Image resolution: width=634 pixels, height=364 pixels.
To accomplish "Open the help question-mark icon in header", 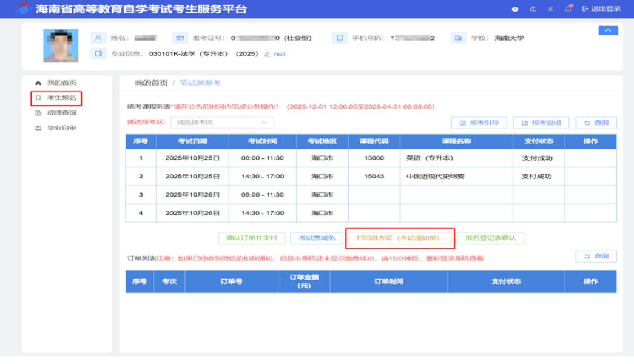I will pyautogui.click(x=516, y=8).
